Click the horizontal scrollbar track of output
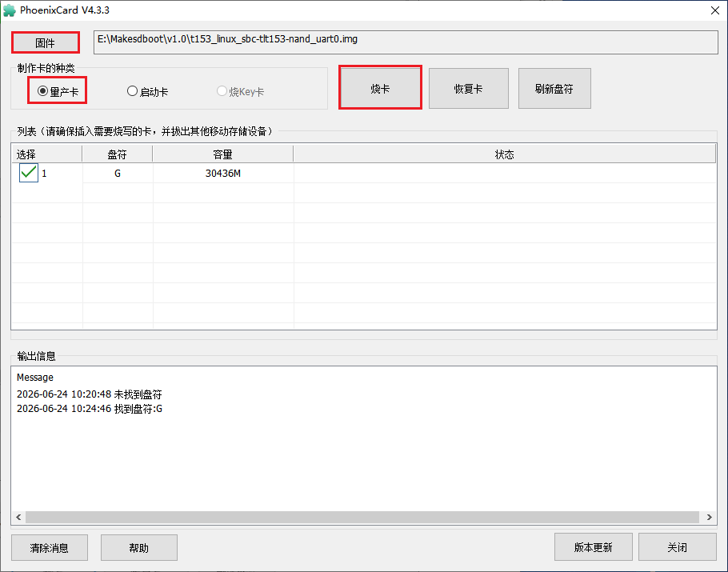Image resolution: width=728 pixels, height=572 pixels. coord(362,518)
